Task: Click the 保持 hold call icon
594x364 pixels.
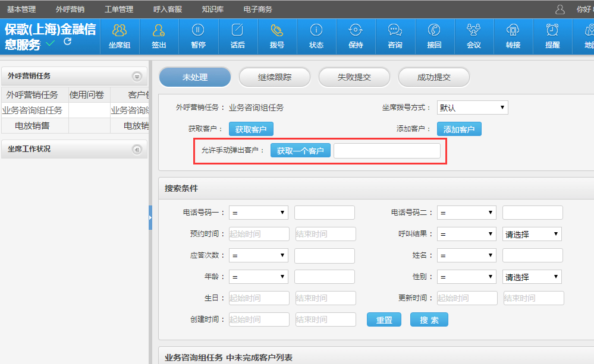Action: click(356, 31)
